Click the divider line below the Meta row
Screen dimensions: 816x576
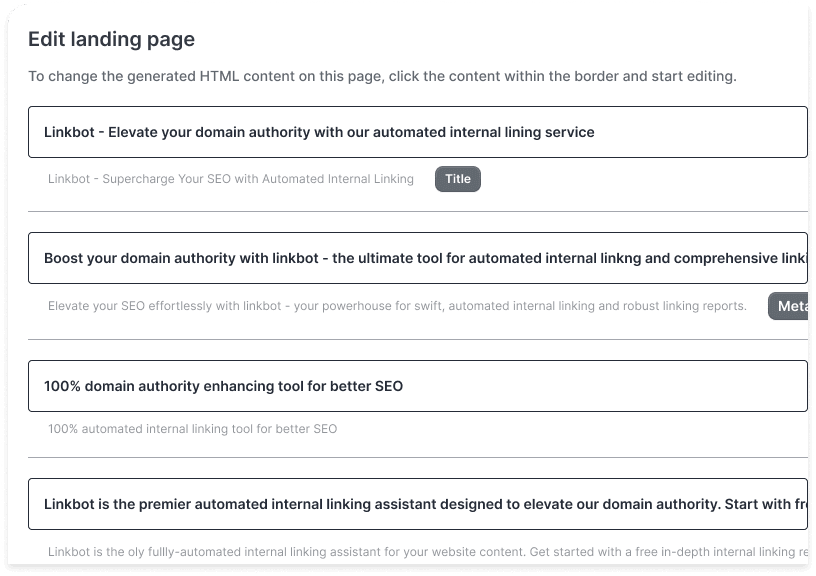(x=418, y=339)
